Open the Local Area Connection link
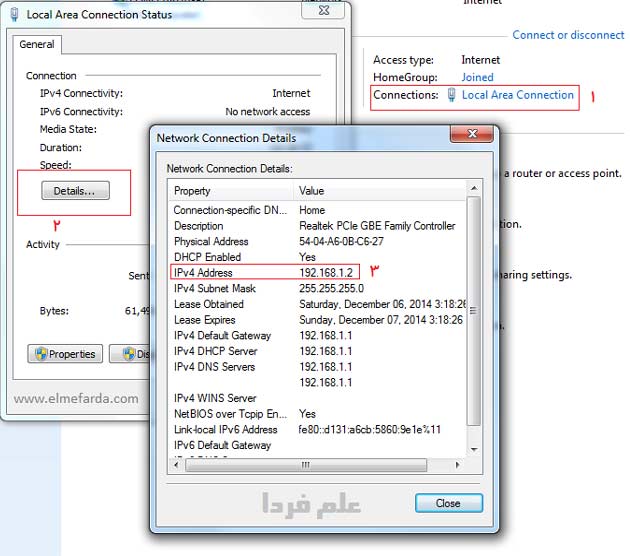This screenshot has height=556, width=630. tap(517, 95)
